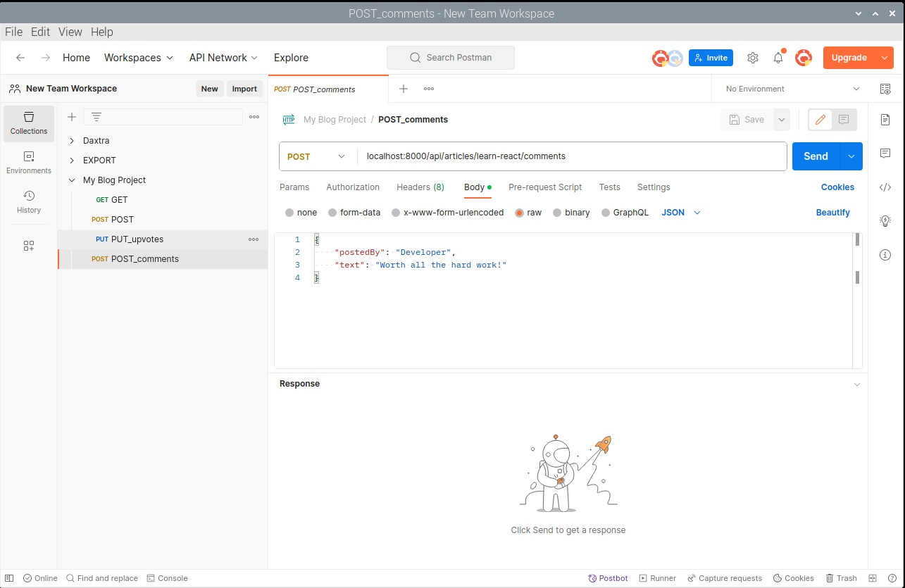Open the POST method dropdown
Image resolution: width=905 pixels, height=588 pixels.
click(x=317, y=156)
